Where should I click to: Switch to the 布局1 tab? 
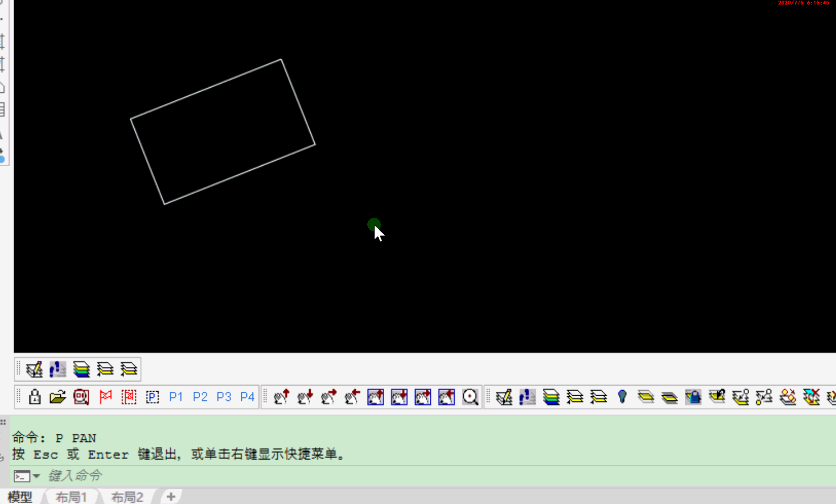coord(71,497)
